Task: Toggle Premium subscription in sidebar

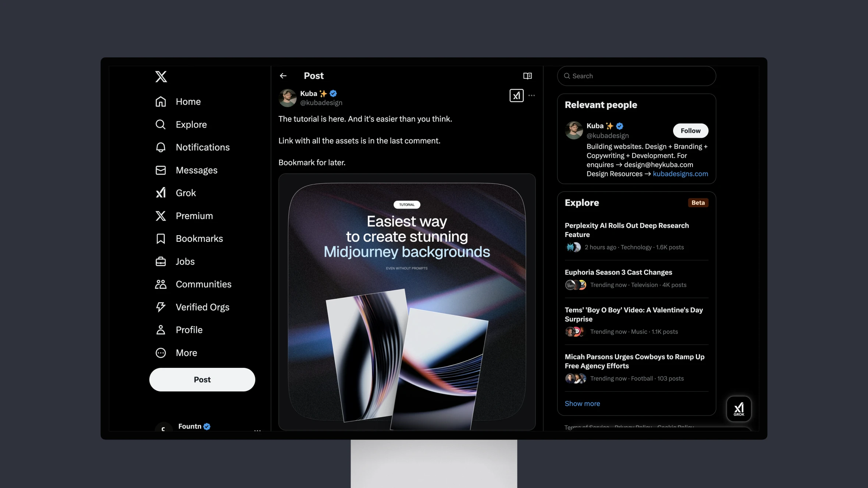Action: [x=194, y=216]
